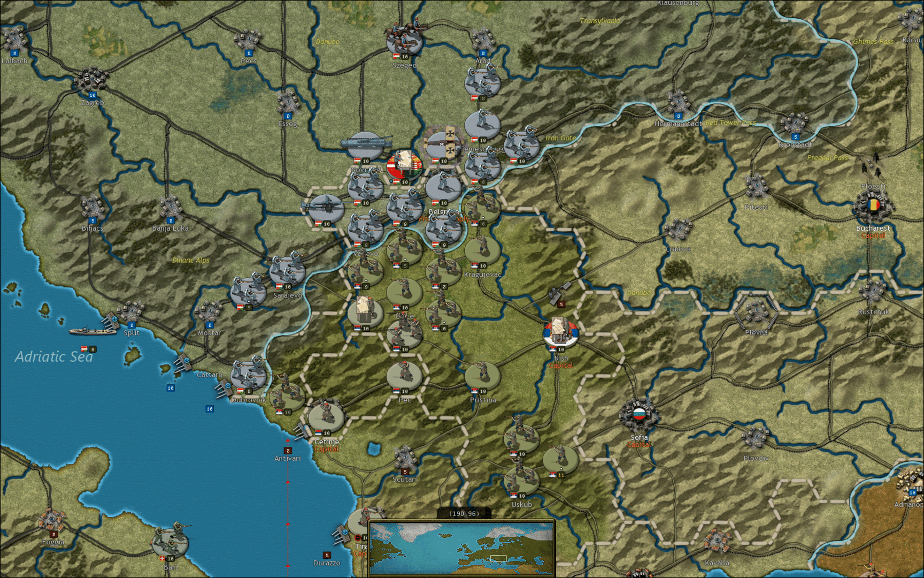The width and height of the screenshot is (924, 578).
Task: Click the Bucharest capital city icon
Action: click(x=873, y=207)
